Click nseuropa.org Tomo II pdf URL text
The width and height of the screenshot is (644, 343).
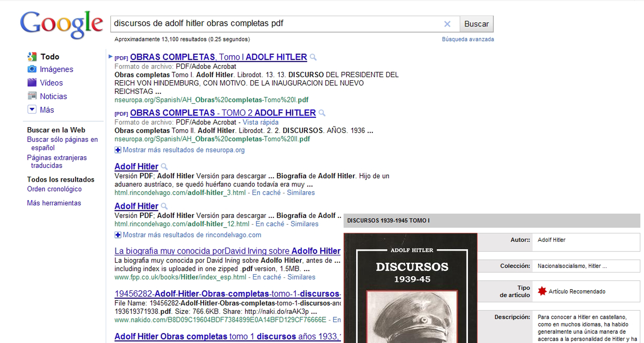[212, 139]
